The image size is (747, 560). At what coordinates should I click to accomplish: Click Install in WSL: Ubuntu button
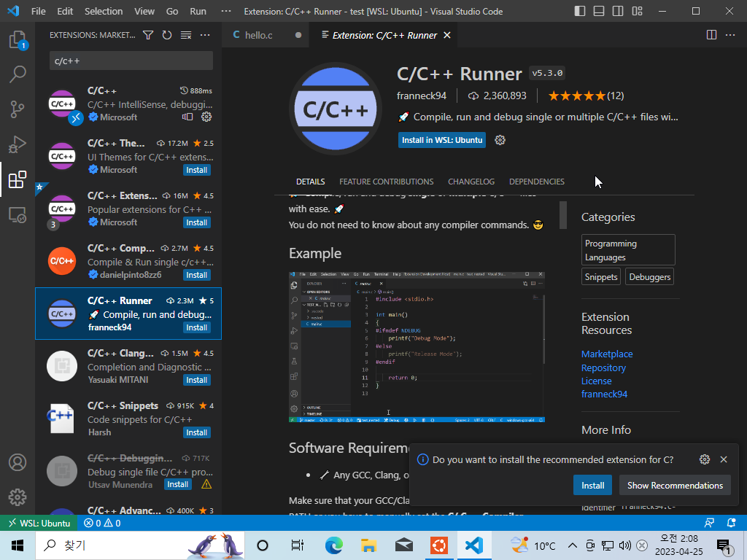[x=442, y=140]
